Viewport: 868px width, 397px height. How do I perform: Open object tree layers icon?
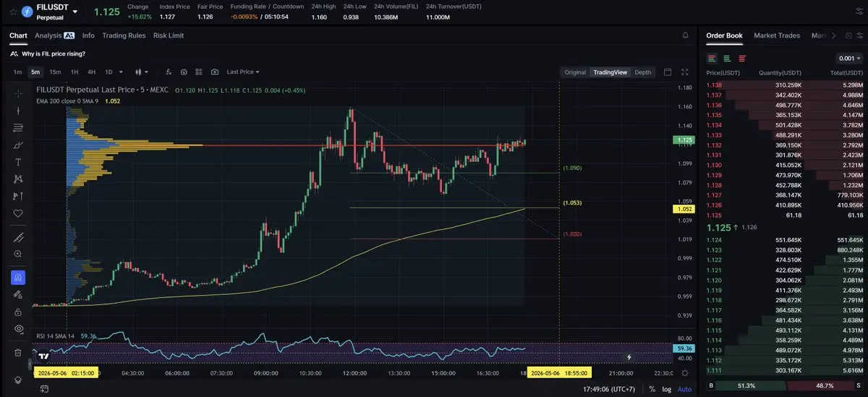18,380
